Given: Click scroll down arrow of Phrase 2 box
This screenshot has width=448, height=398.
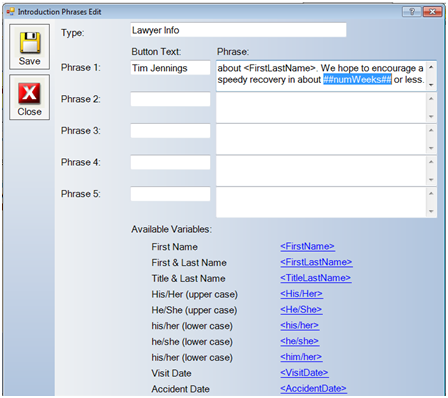Looking at the screenshot, I should (x=431, y=116).
